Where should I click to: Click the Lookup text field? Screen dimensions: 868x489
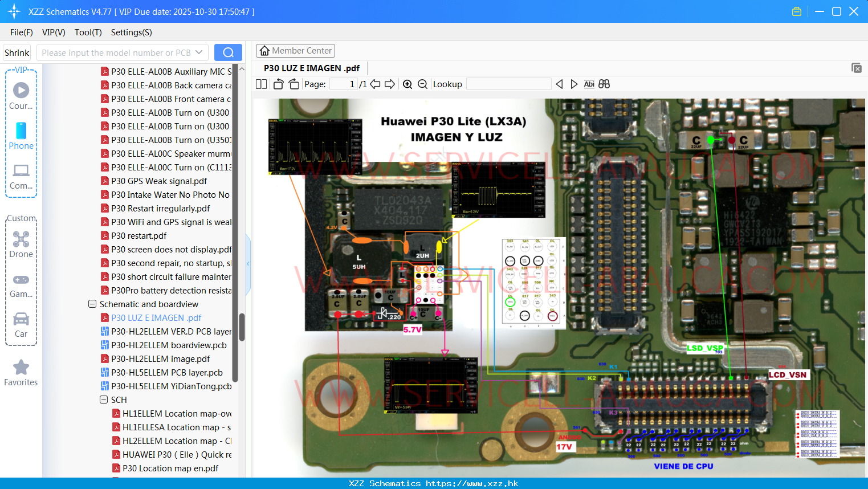click(509, 84)
